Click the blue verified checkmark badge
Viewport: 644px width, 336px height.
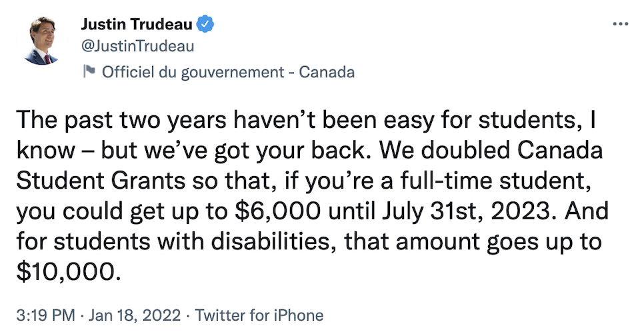pyautogui.click(x=205, y=24)
